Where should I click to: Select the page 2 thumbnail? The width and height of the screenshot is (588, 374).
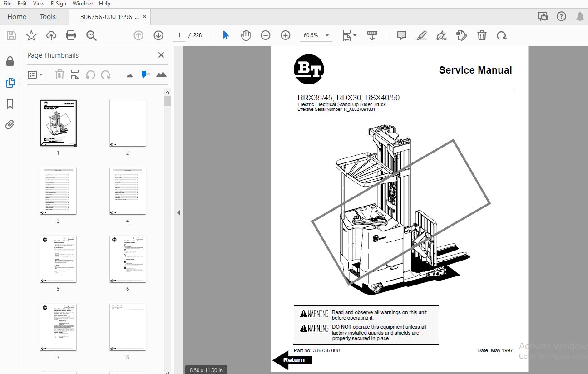coord(128,123)
